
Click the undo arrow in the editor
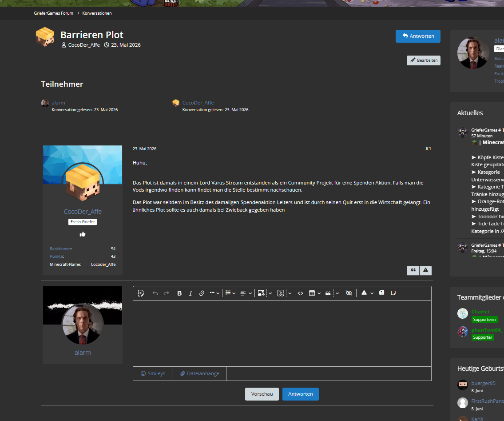(x=155, y=293)
